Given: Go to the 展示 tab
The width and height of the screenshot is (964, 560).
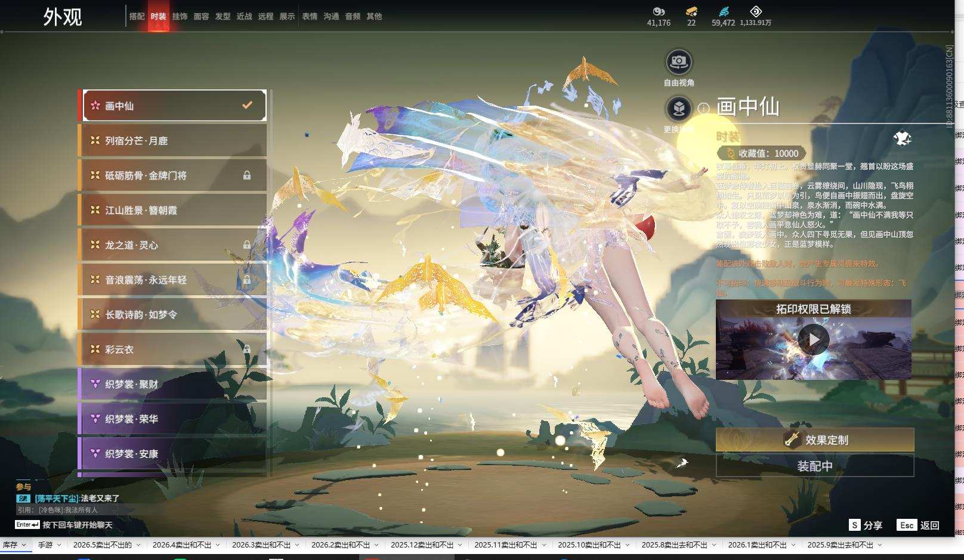Looking at the screenshot, I should (x=287, y=16).
